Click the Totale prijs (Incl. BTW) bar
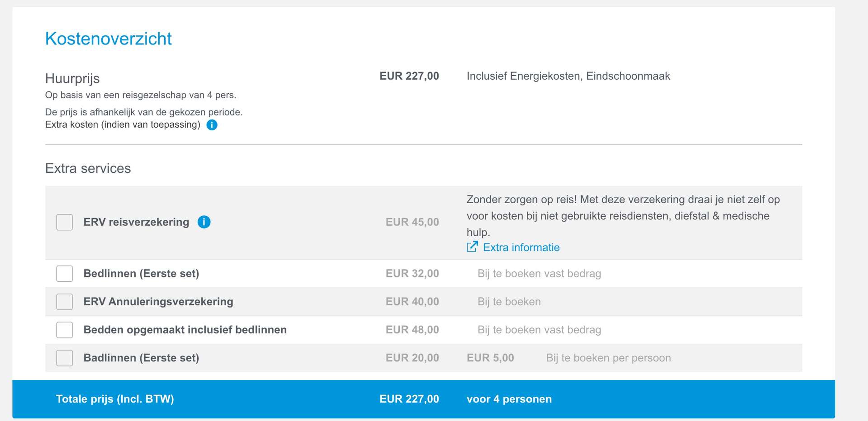 (x=115, y=399)
